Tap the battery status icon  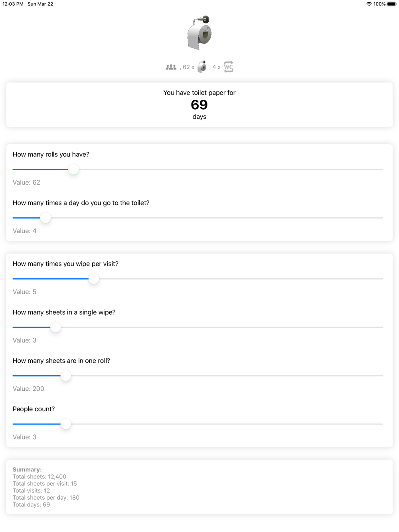click(391, 4)
